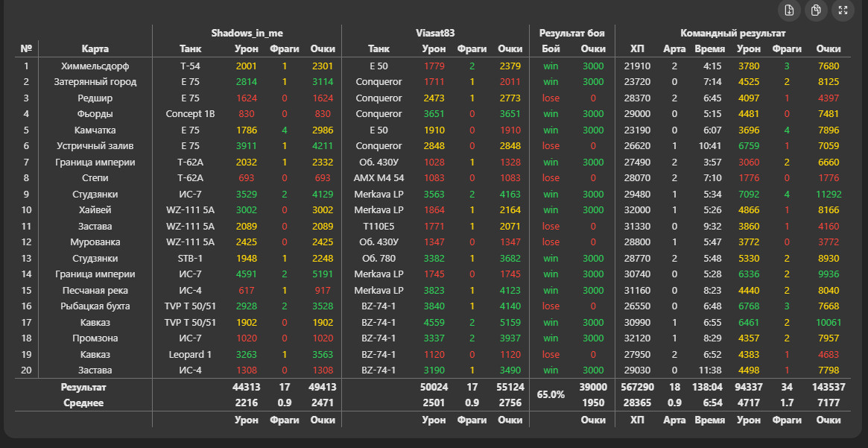Viewport: 868px width, 448px height.
Task: Click the Shadows_in_me total score 49413
Action: coord(322,387)
